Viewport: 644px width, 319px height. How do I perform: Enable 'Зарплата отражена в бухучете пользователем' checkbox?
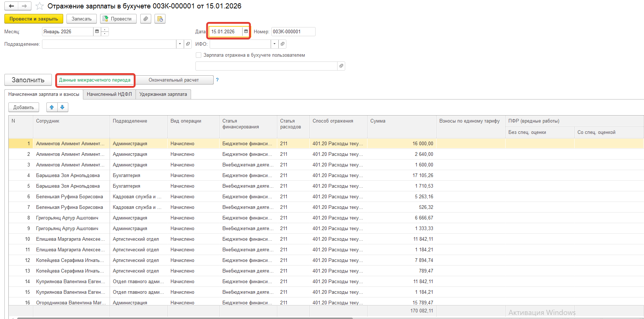pyautogui.click(x=199, y=55)
